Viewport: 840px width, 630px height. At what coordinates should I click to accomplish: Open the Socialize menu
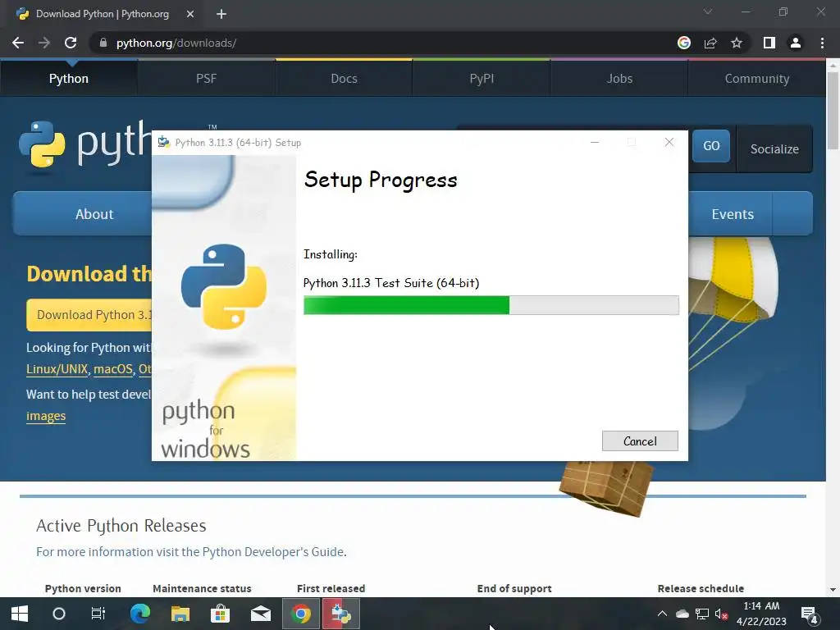(x=774, y=149)
